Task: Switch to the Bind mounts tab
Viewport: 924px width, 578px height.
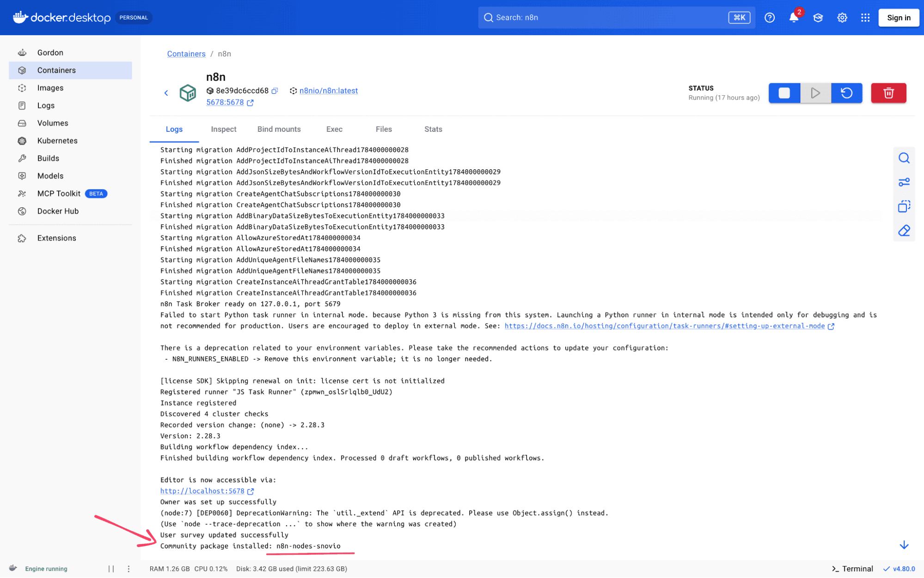Action: [279, 129]
